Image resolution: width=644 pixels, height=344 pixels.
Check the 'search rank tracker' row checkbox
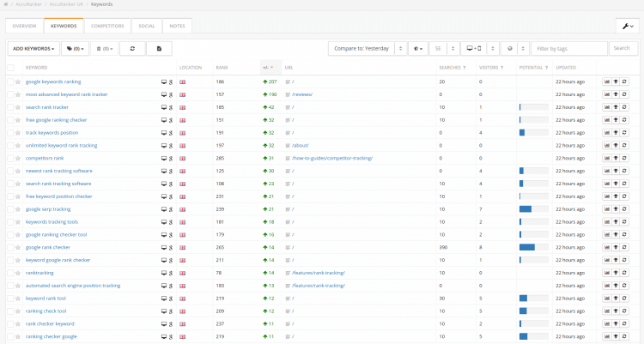coord(9,107)
